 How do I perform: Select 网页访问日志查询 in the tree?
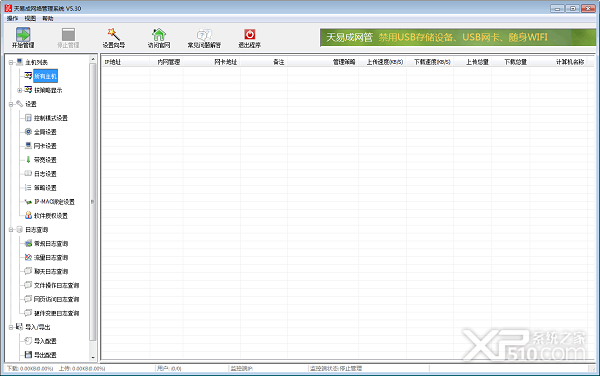(57, 299)
